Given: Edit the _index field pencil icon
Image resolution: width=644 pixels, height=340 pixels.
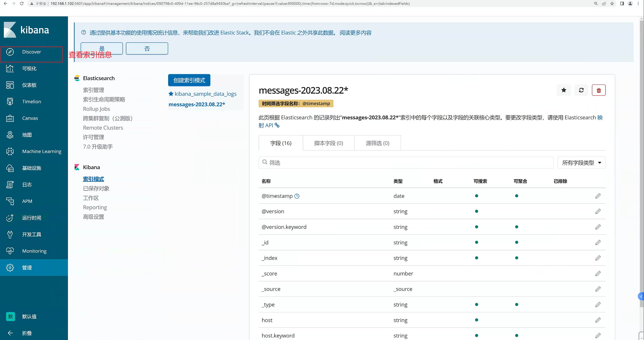Looking at the screenshot, I should [598, 258].
